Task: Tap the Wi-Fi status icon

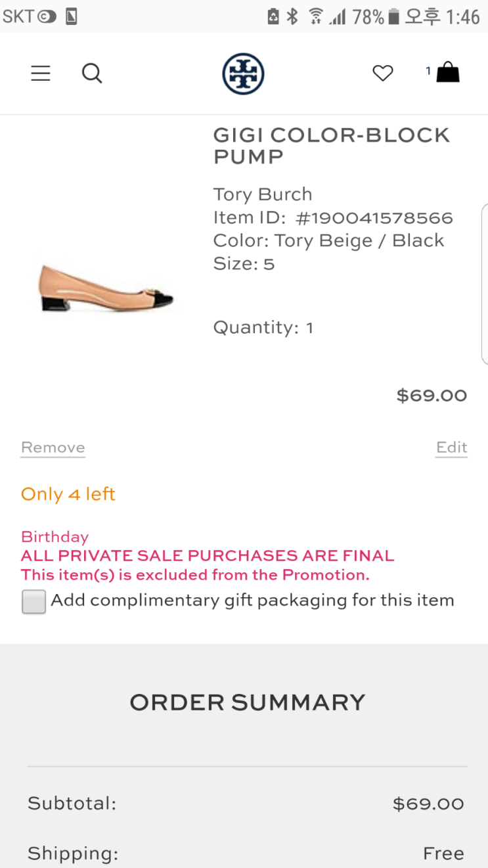Action: pos(315,16)
